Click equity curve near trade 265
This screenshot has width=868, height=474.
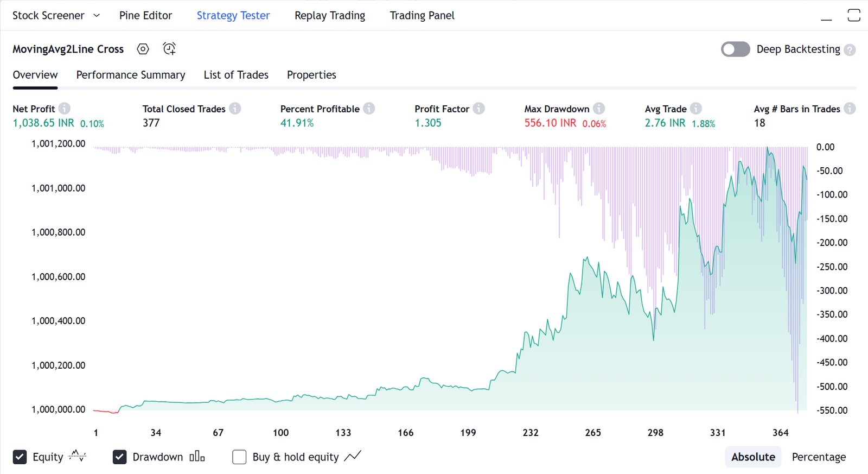pyautogui.click(x=593, y=267)
